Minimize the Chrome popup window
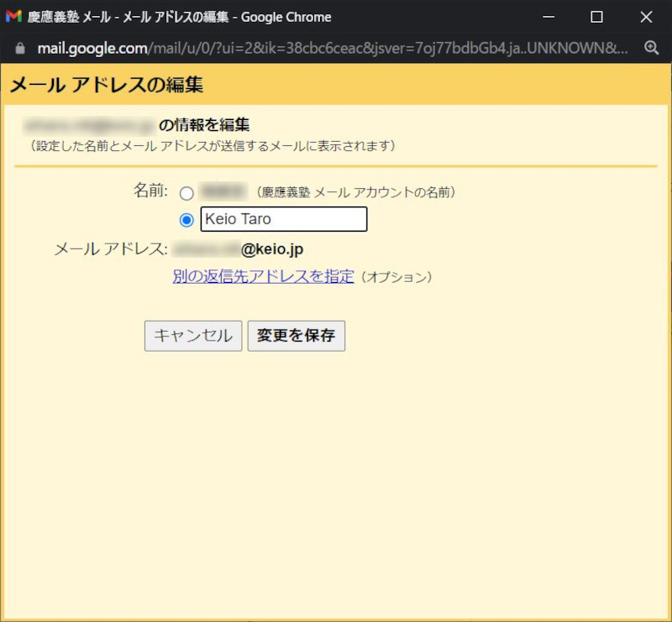This screenshot has width=672, height=622. pos(549,17)
